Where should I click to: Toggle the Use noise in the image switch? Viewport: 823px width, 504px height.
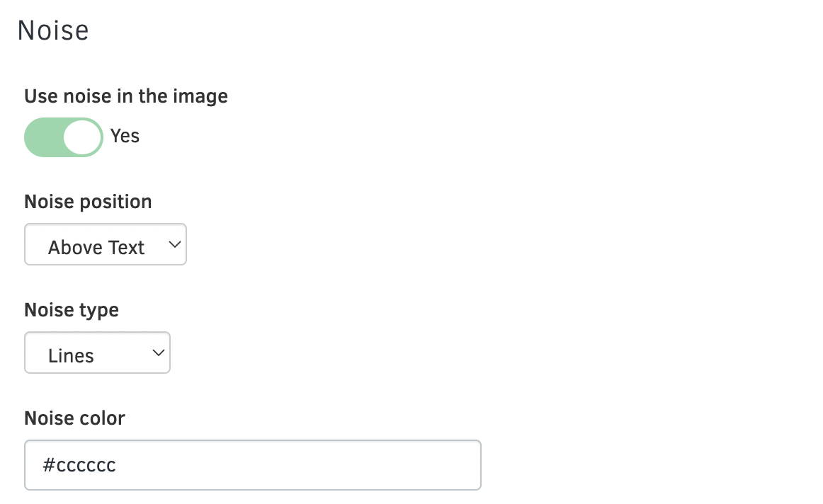[x=64, y=137]
